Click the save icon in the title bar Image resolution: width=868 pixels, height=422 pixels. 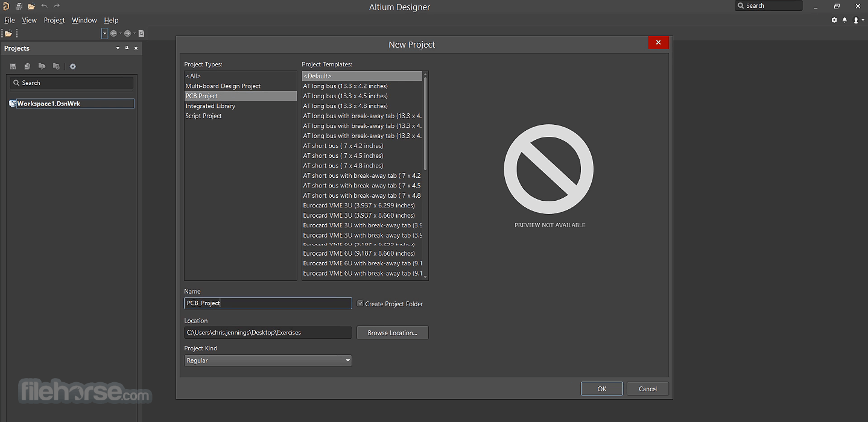point(19,6)
